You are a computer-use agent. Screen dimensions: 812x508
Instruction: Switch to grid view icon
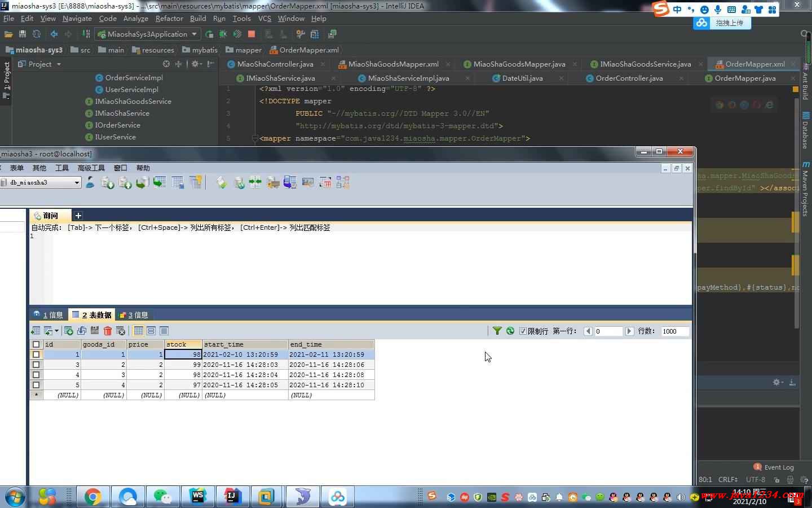139,331
